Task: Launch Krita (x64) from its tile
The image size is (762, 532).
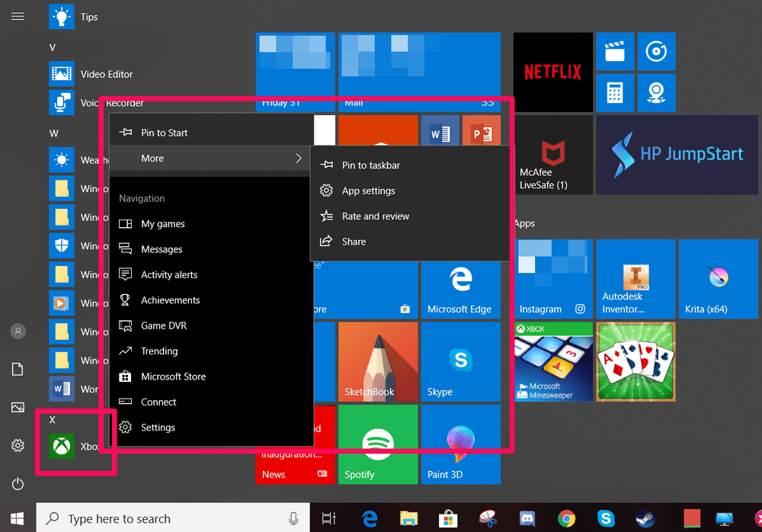Action: coord(717,278)
